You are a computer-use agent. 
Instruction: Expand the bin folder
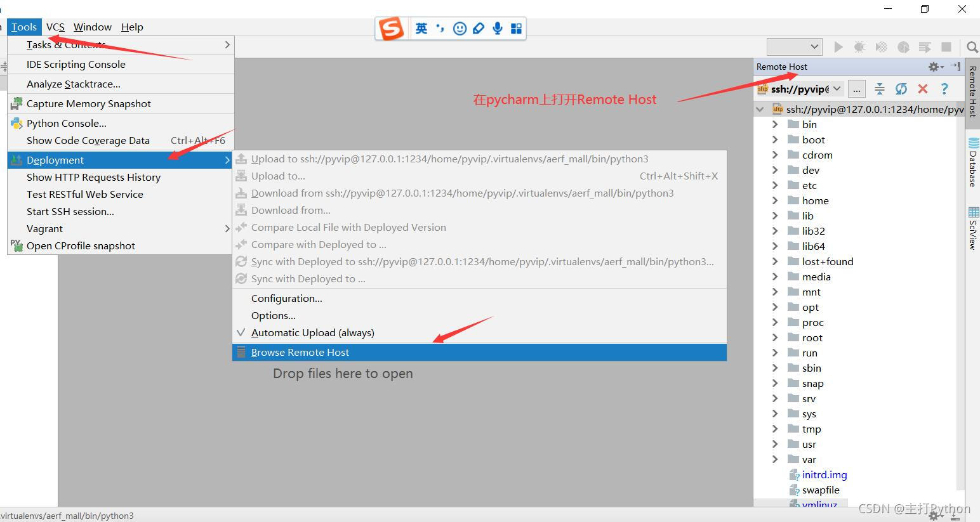[775, 124]
